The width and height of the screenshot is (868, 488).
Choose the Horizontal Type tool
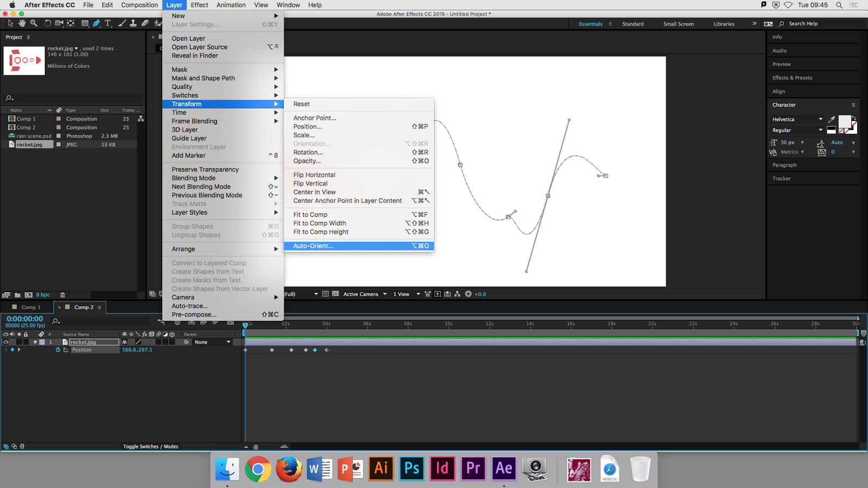point(107,23)
